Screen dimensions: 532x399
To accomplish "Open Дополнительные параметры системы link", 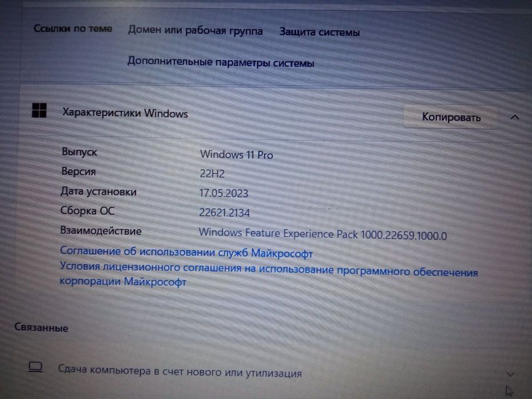I will [221, 63].
